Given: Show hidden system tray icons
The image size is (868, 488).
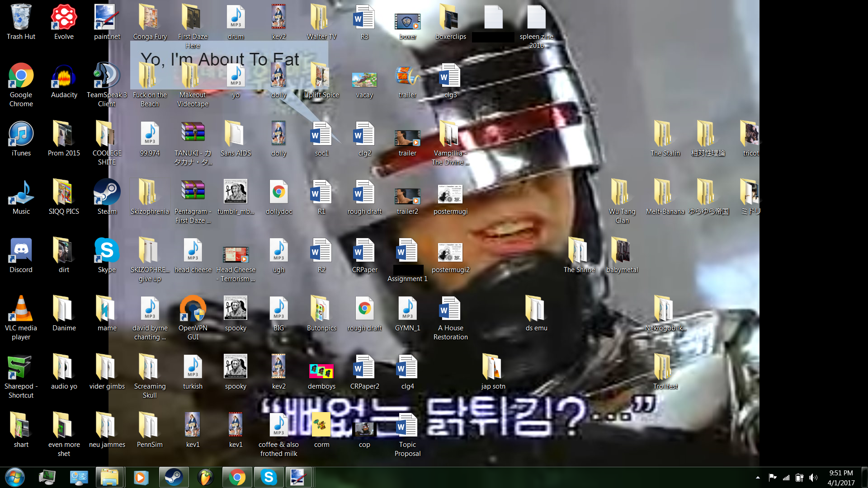Looking at the screenshot, I should point(758,478).
